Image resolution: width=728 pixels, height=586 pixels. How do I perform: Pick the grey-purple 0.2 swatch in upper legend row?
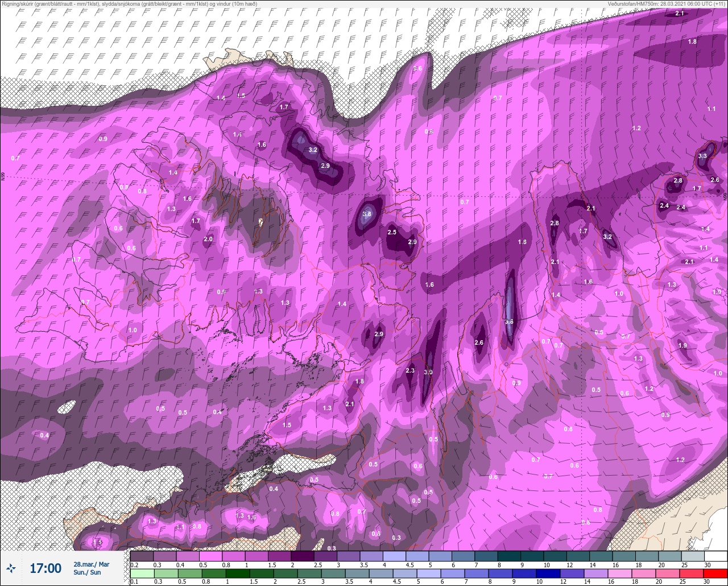(142, 556)
